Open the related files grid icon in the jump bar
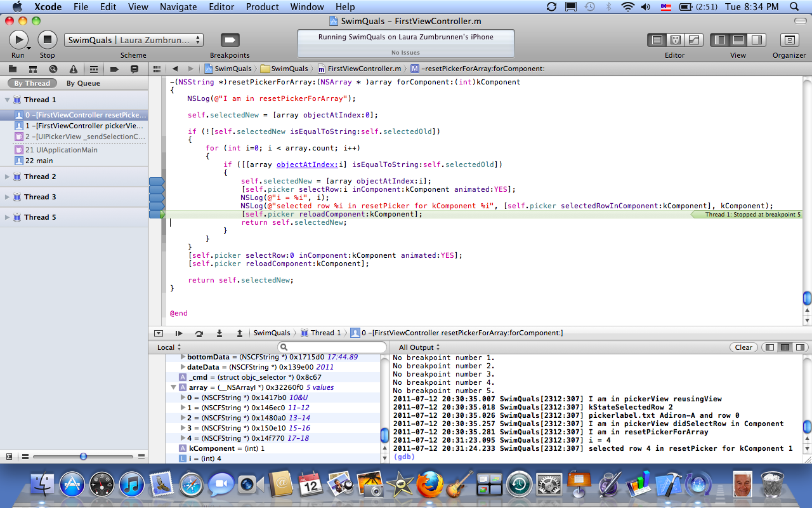This screenshot has height=508, width=812. (x=157, y=69)
